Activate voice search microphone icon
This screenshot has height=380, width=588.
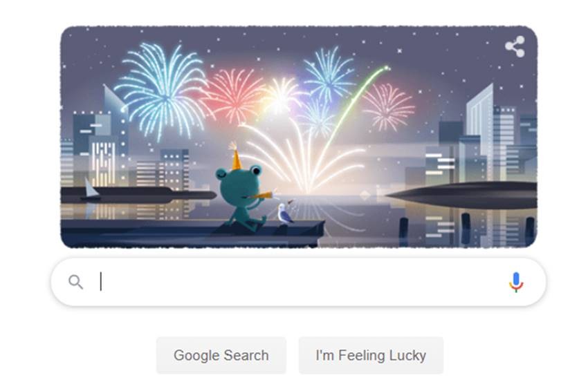point(516,282)
